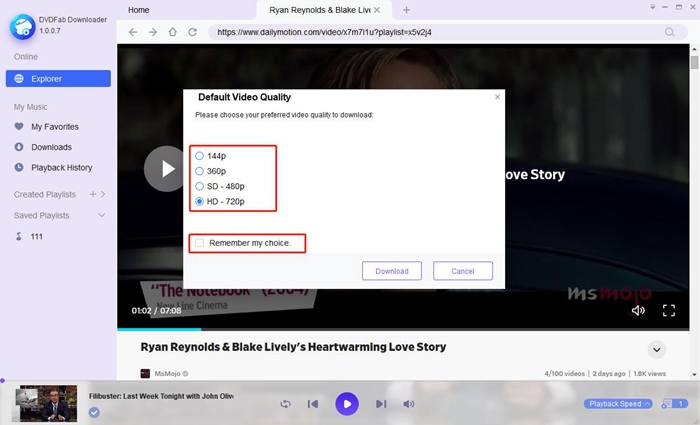The height and width of the screenshot is (425, 700).
Task: Click the John Oliver track thumbnail
Action: pos(46,404)
